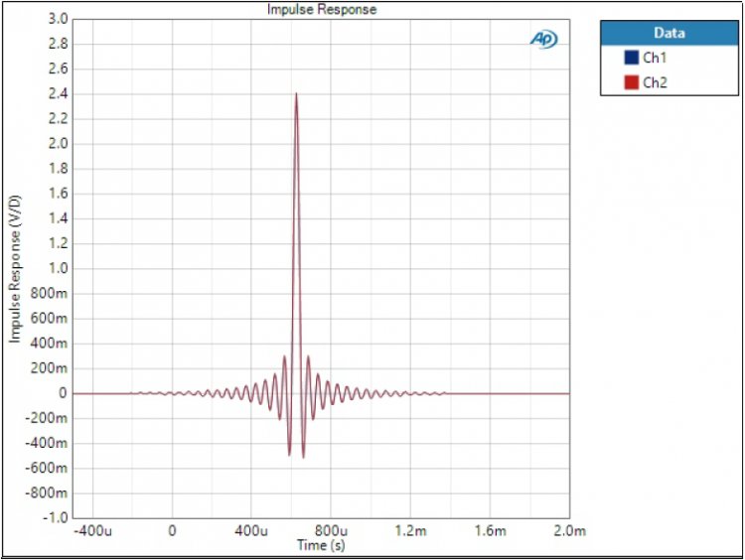745x560 pixels.
Task: Select the Ch2 legend label
Action: click(655, 82)
